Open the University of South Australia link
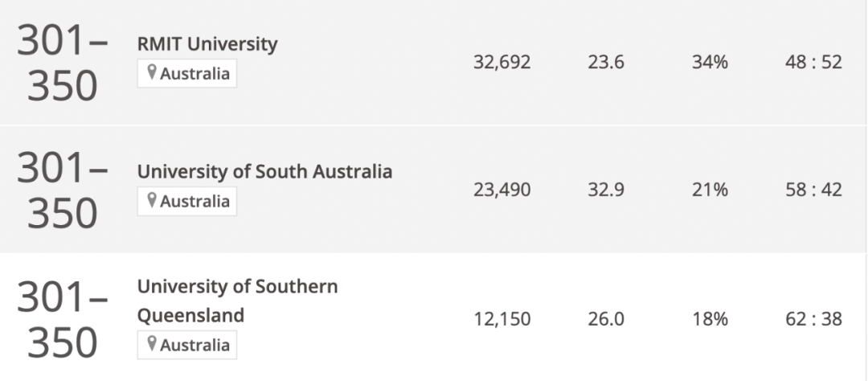 coord(264,171)
